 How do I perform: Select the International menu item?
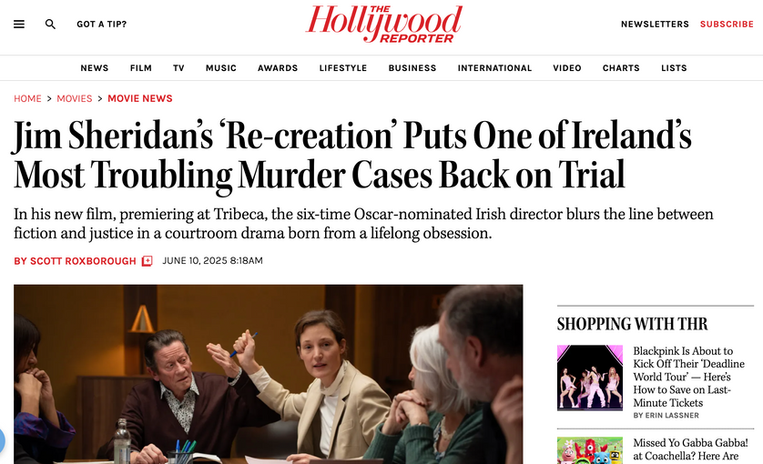[494, 68]
